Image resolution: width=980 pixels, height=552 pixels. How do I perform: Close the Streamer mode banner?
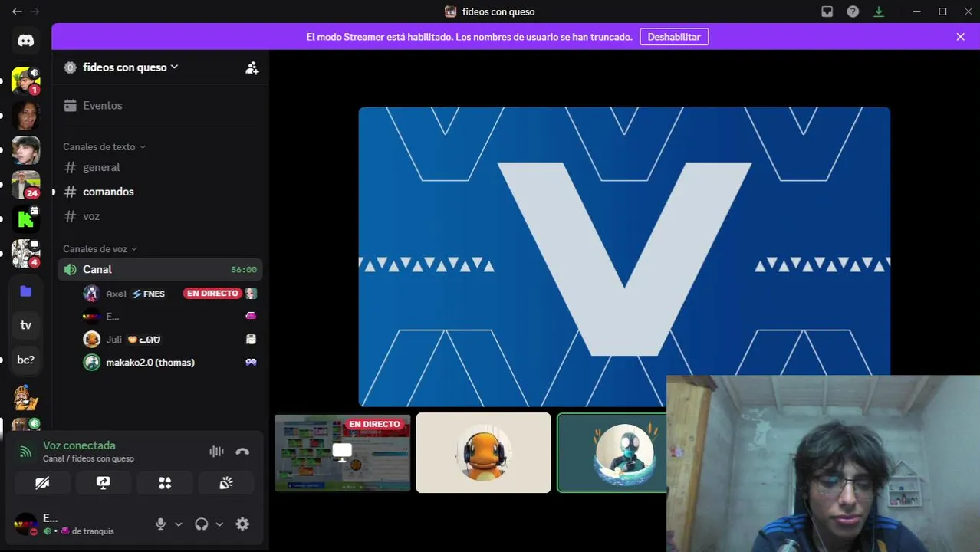[960, 37]
